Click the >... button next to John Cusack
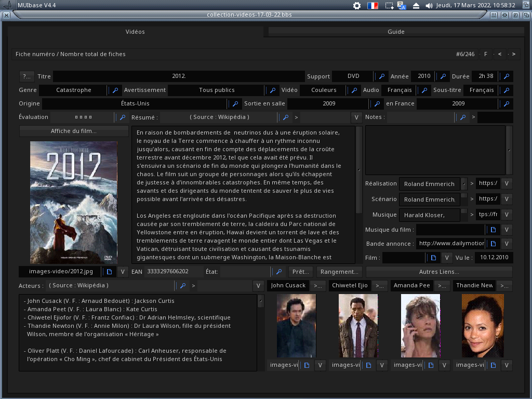 318,286
